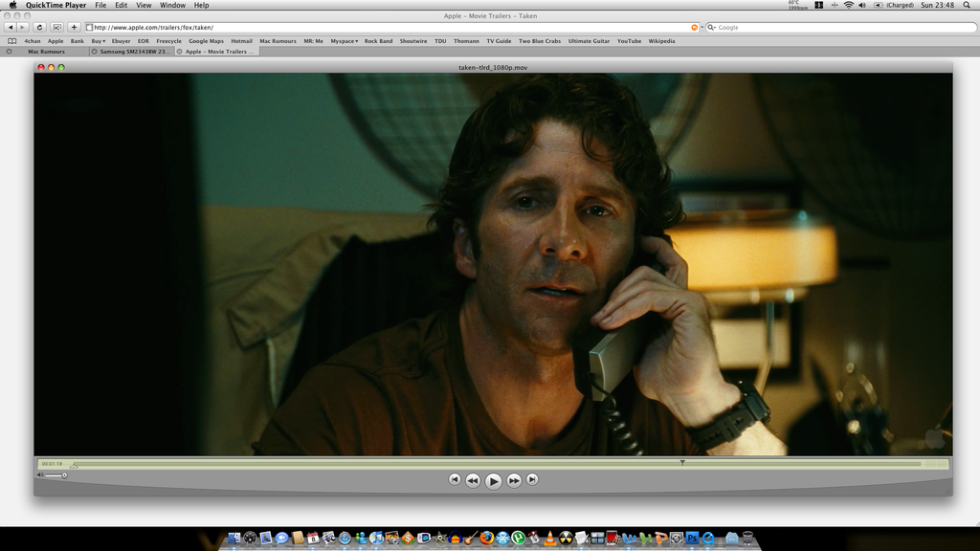The height and width of the screenshot is (551, 980).
Task: Open the Apple bookmark
Action: coord(56,41)
